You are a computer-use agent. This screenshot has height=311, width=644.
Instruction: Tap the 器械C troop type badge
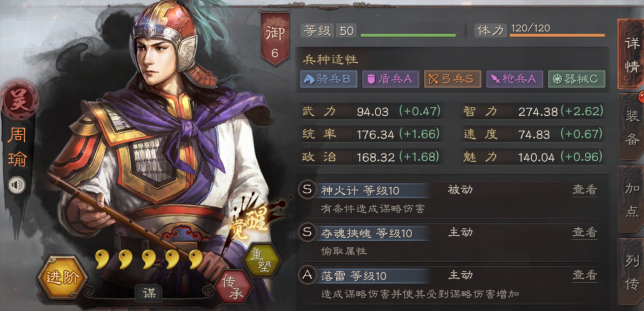[x=576, y=79]
